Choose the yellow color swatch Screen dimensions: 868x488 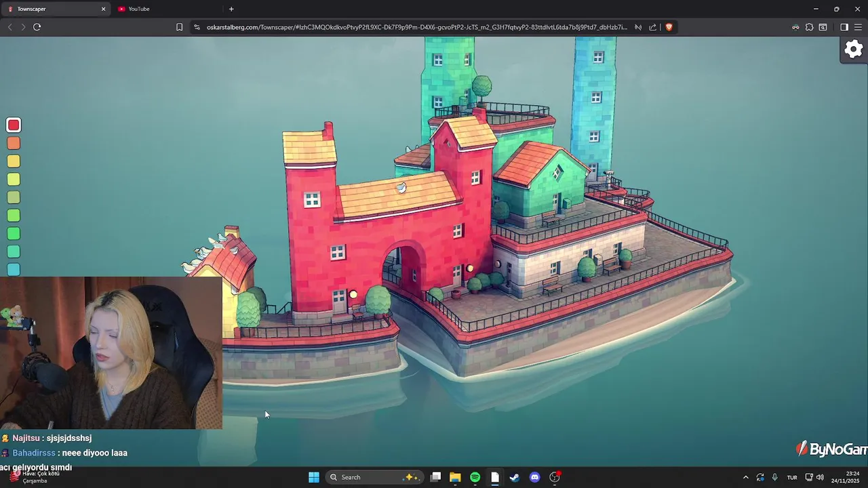(14, 161)
